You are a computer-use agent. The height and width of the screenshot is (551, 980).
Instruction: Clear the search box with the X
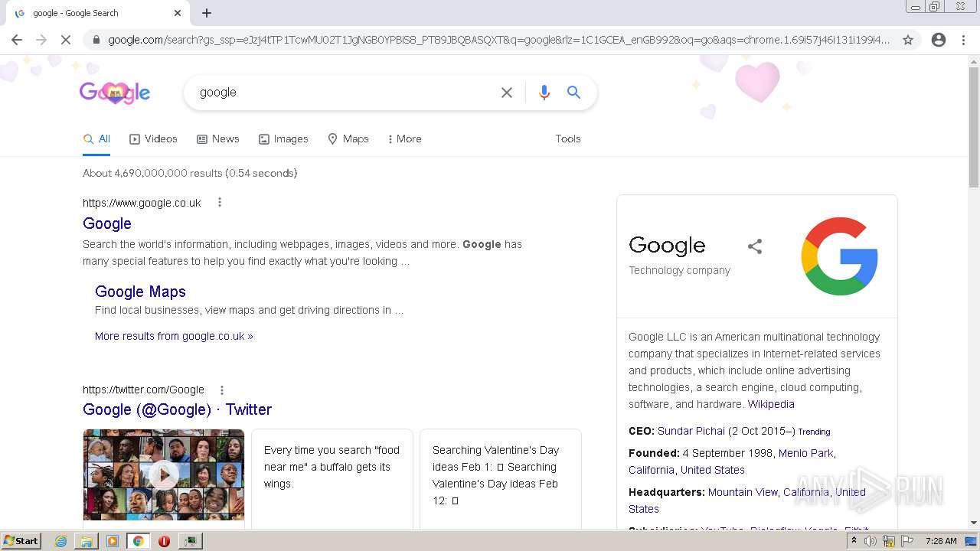[507, 93]
